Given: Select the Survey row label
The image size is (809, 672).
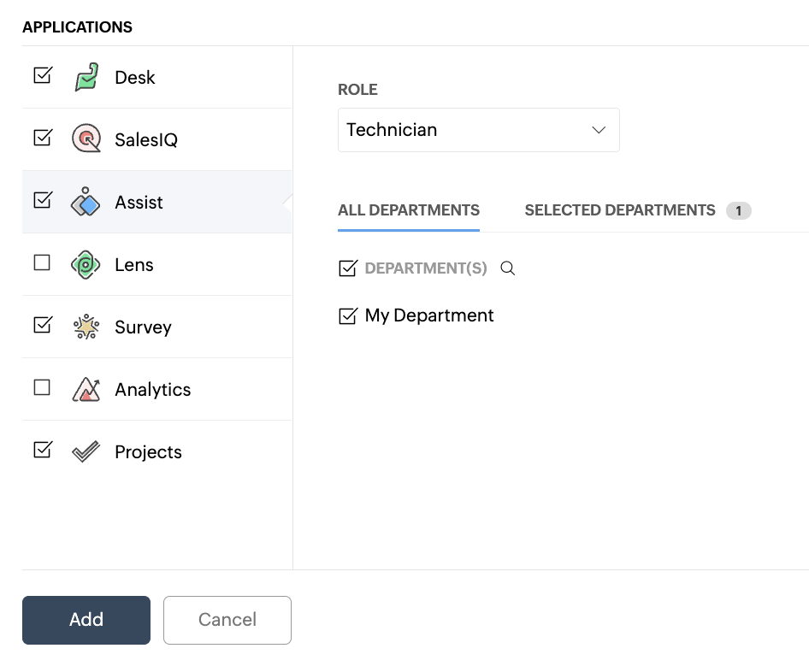Looking at the screenshot, I should coord(143,327).
